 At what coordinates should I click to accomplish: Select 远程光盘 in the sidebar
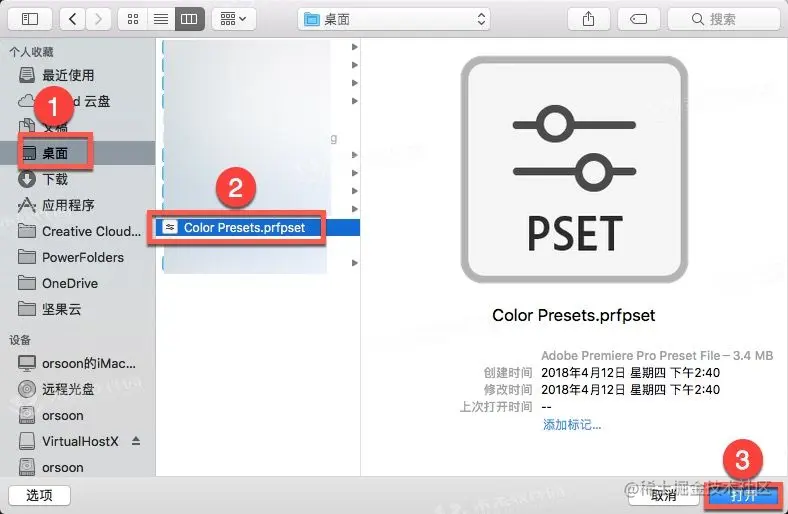pyautogui.click(x=78, y=389)
